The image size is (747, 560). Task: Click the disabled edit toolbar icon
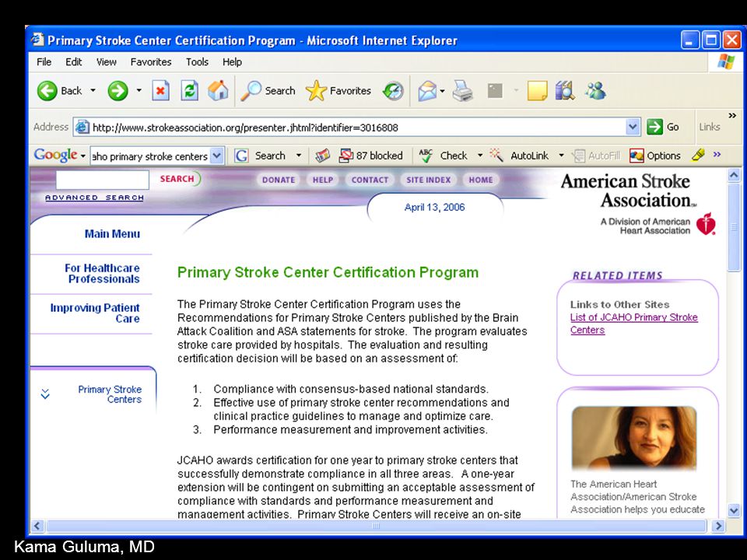495,90
